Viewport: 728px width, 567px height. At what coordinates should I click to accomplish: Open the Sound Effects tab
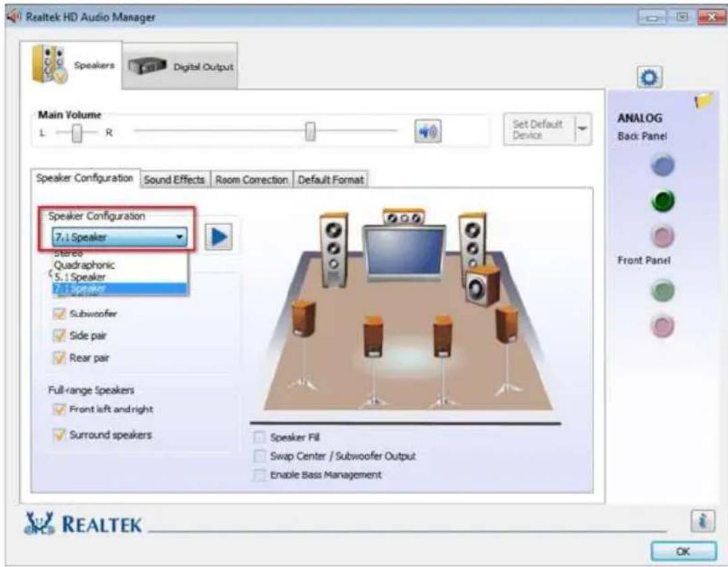(174, 180)
